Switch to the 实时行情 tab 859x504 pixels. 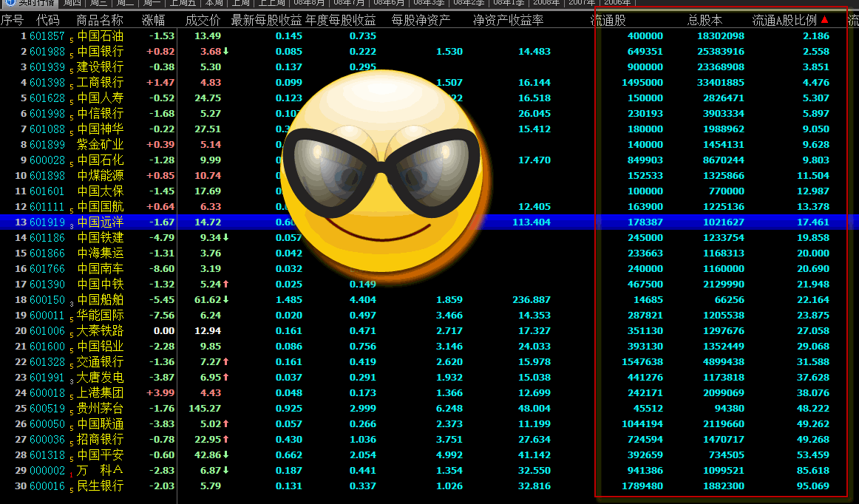pyautogui.click(x=31, y=3)
